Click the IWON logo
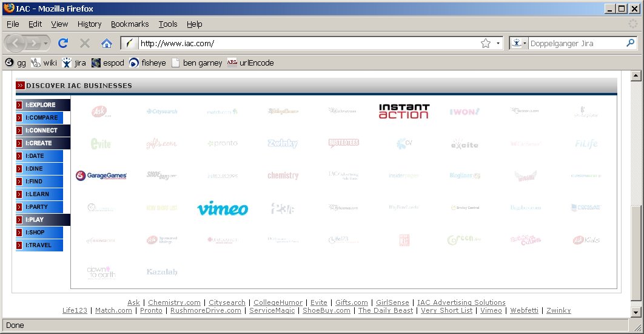The image size is (644, 334). [x=465, y=112]
